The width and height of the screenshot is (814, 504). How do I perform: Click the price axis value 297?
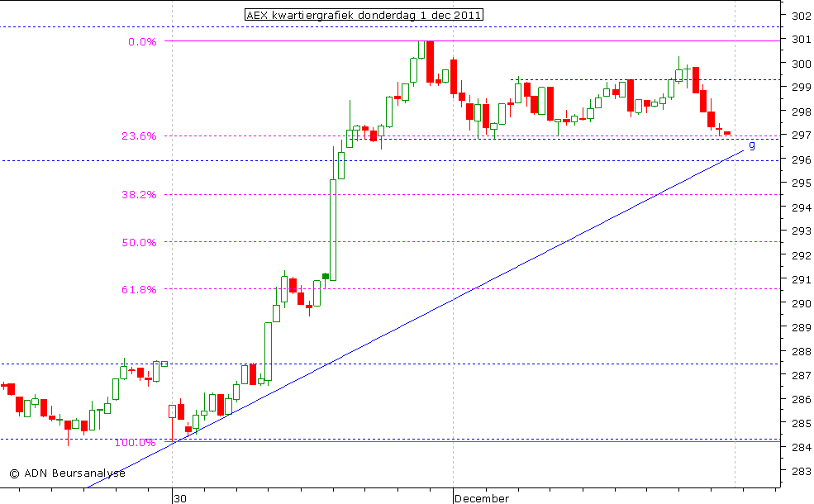802,136
